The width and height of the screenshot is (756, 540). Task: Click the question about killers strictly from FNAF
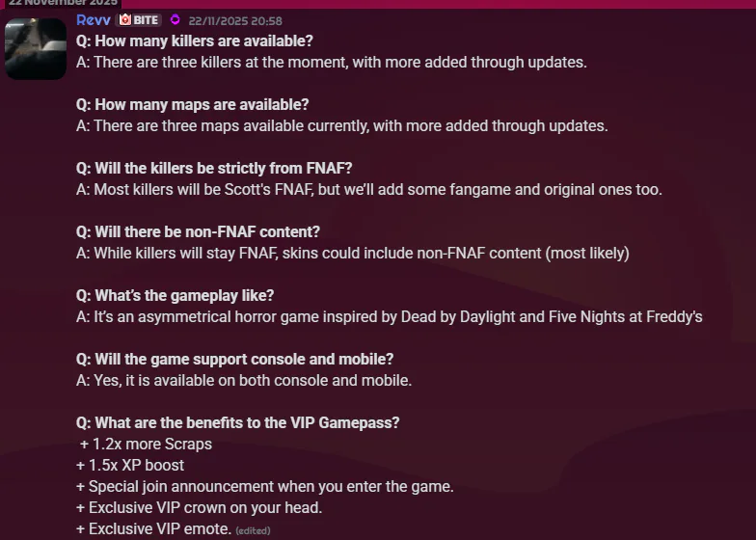click(x=221, y=168)
